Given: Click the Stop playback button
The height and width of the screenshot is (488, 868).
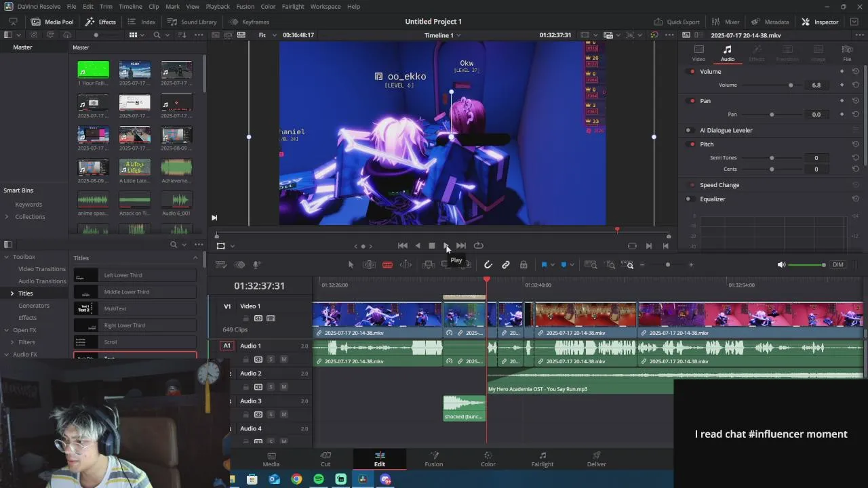Looking at the screenshot, I should pyautogui.click(x=431, y=246).
